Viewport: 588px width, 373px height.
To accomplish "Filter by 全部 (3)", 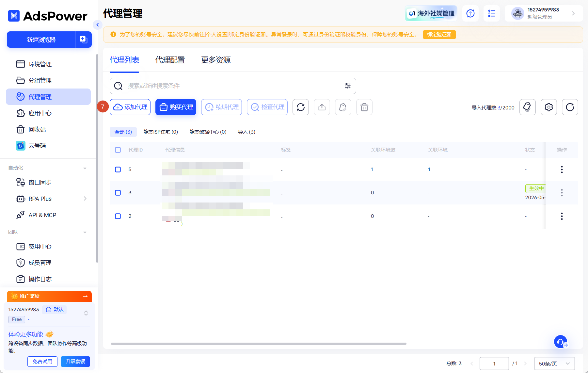I will (x=123, y=132).
